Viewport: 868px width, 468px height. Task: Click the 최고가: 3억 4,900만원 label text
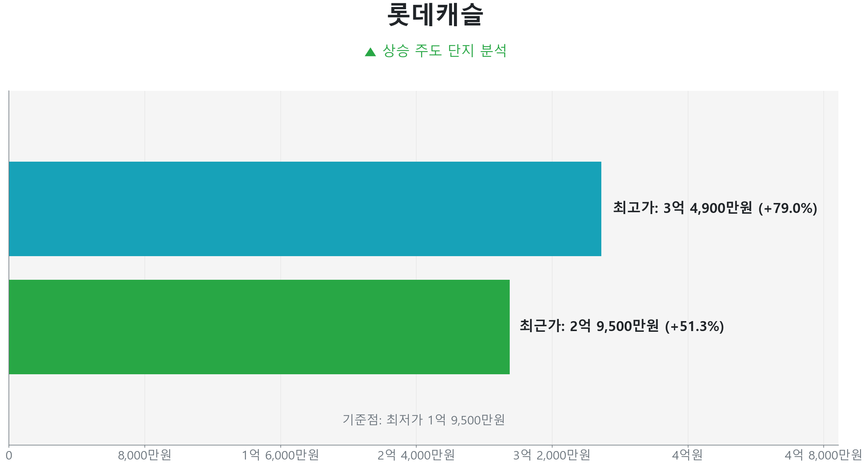[x=683, y=208]
